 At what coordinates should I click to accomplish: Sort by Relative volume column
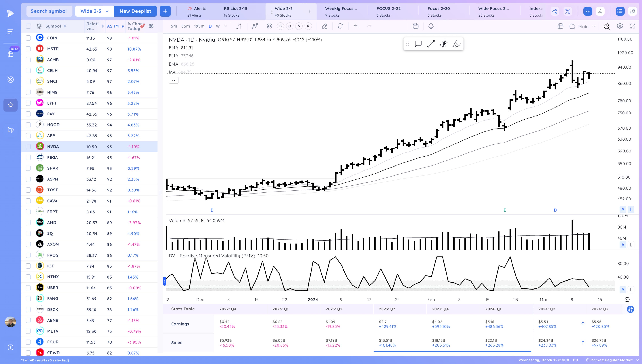(x=95, y=26)
